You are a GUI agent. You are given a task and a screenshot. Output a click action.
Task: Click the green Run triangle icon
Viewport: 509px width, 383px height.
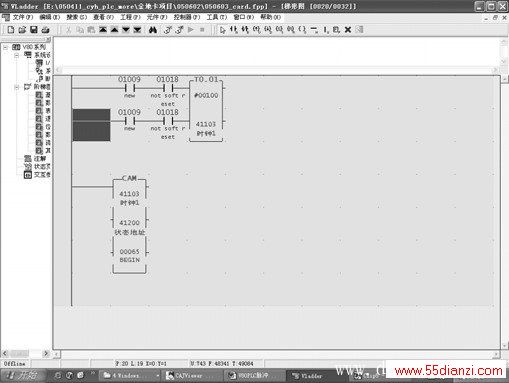pos(191,30)
